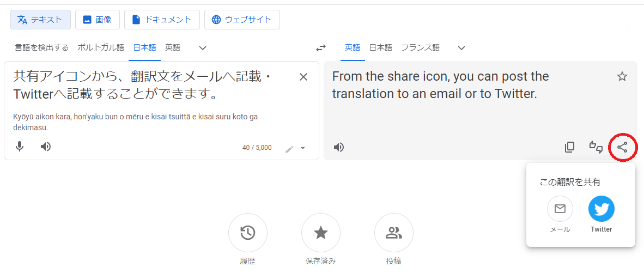Save translation with the star icon

pos(622,76)
